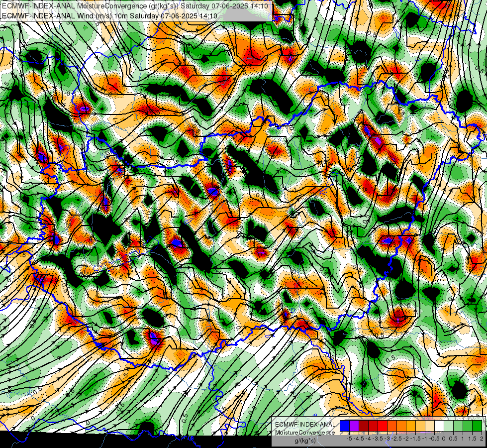The height and width of the screenshot is (448, 487).
Task: Click the darkest green legend swatch
Action: (x=478, y=426)
